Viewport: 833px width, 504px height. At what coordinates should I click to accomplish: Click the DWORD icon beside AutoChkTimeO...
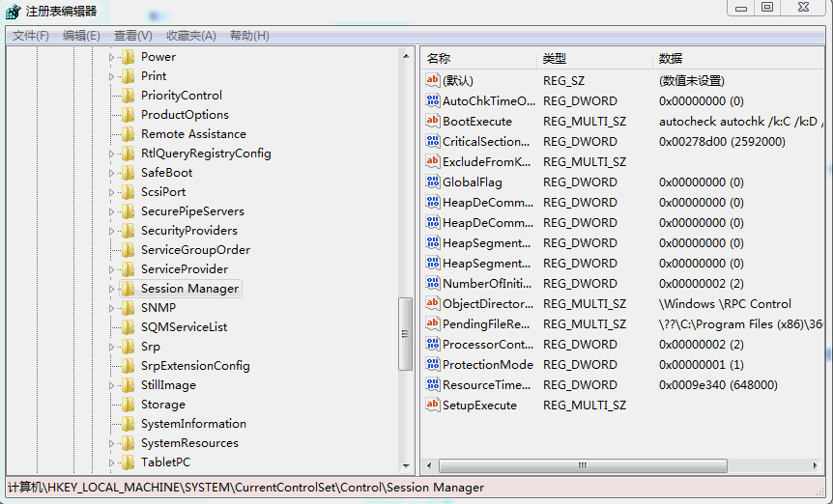click(x=432, y=100)
